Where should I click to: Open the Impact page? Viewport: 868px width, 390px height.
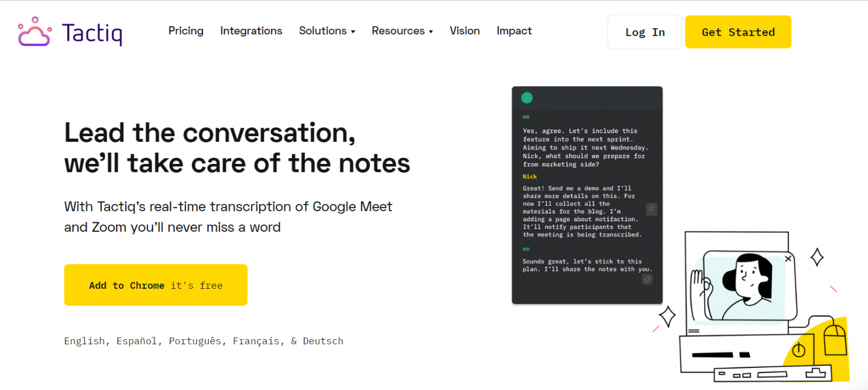tap(514, 31)
